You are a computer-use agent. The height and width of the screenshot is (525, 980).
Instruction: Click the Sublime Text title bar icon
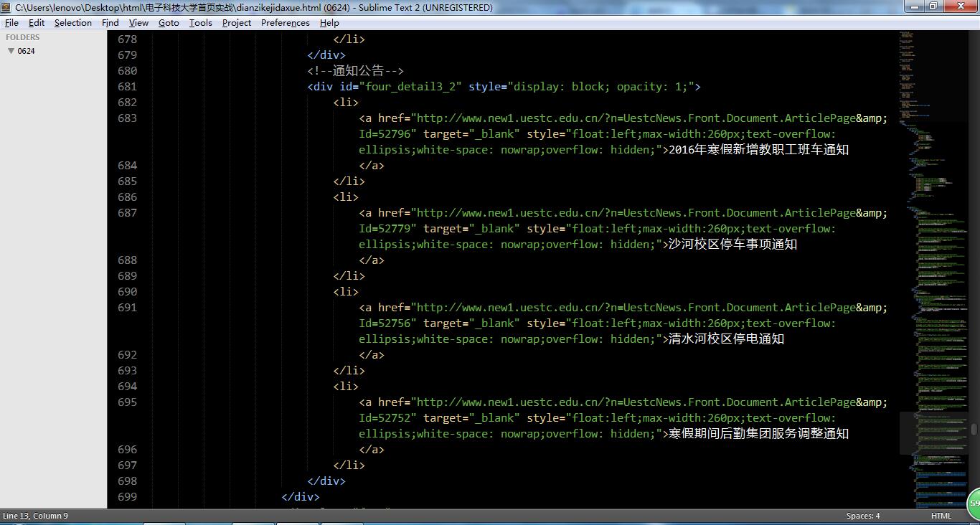(x=6, y=7)
